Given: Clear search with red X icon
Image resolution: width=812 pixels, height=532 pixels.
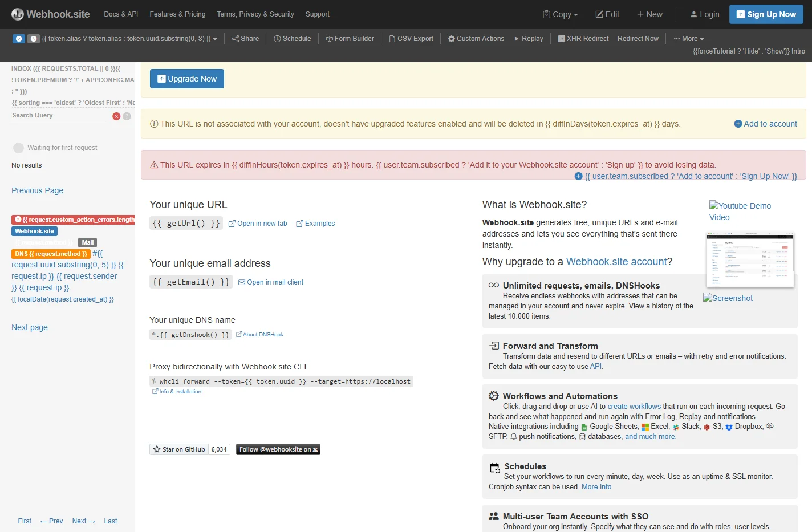Looking at the screenshot, I should tap(116, 116).
